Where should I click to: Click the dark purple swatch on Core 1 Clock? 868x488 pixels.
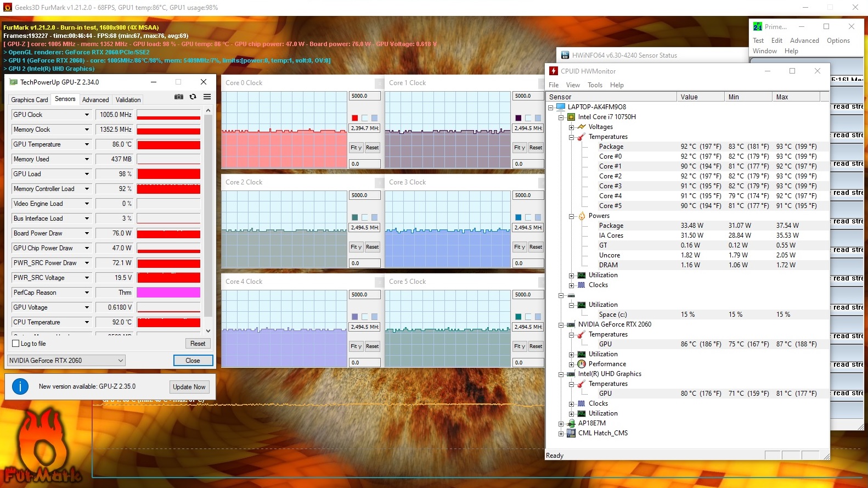tap(518, 118)
